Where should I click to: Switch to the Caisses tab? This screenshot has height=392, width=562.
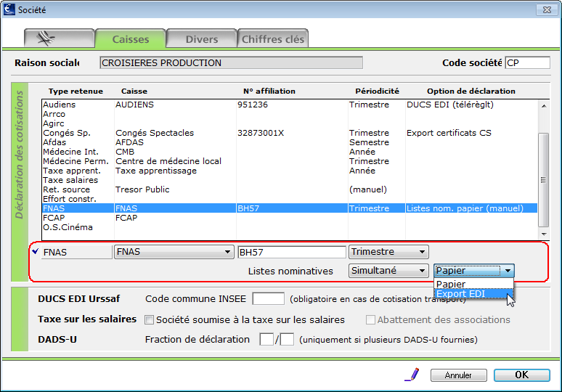(x=131, y=38)
